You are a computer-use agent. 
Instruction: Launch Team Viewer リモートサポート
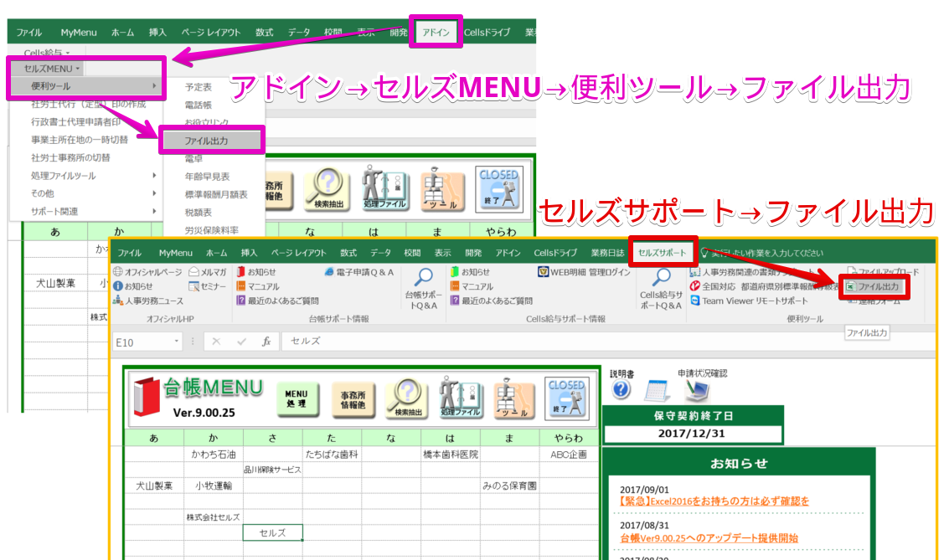(x=749, y=301)
